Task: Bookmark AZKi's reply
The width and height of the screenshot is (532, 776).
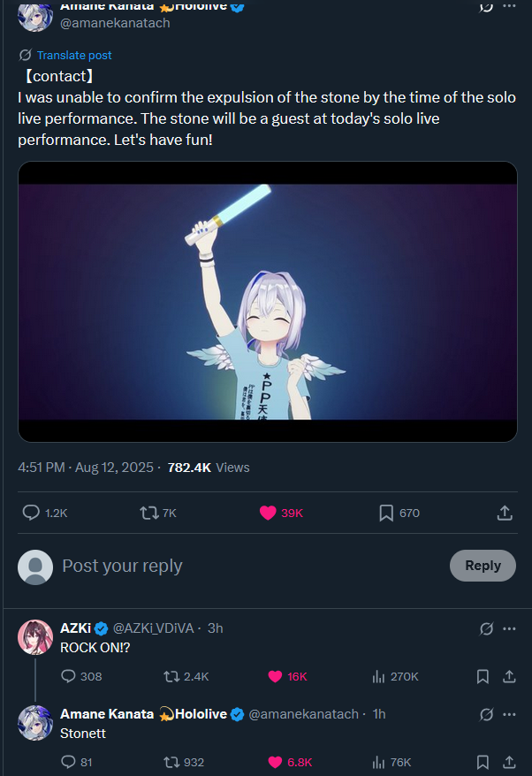Action: 483,676
